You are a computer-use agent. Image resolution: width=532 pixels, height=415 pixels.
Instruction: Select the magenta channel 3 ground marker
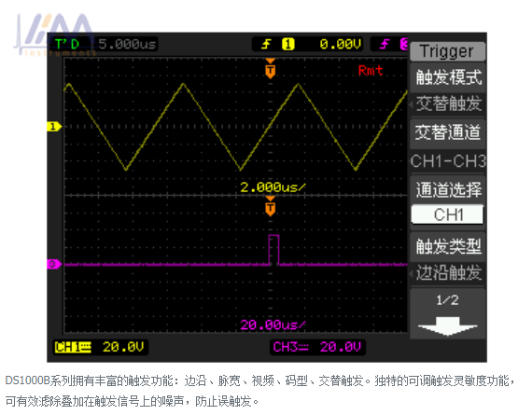point(54,264)
